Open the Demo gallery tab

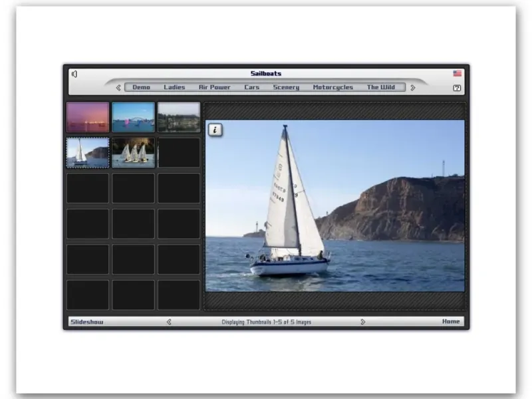point(141,87)
